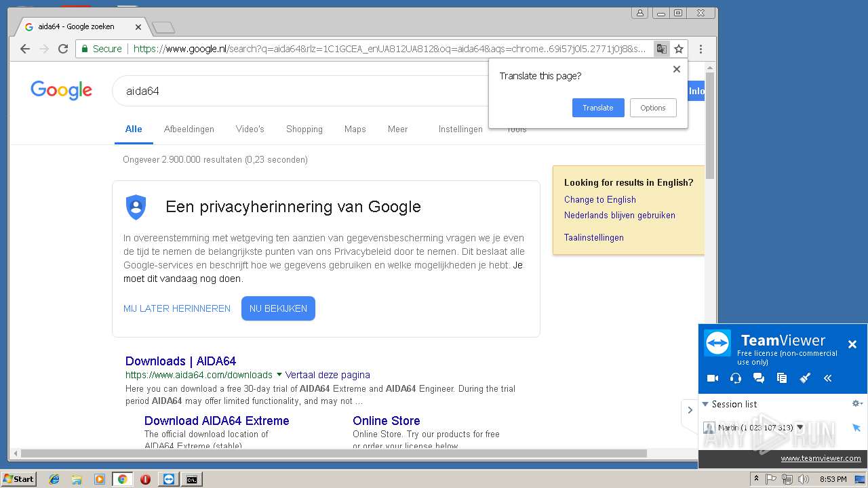Open the Online Store sitelink
The image size is (868, 488).
tap(386, 421)
